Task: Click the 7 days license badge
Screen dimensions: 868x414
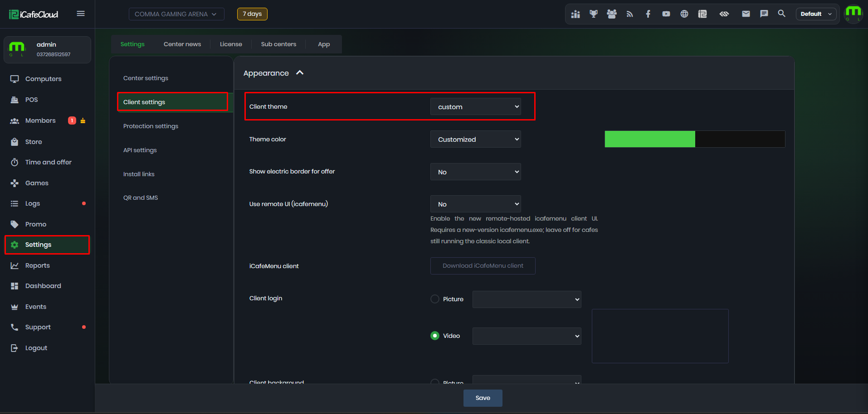Action: 252,14
